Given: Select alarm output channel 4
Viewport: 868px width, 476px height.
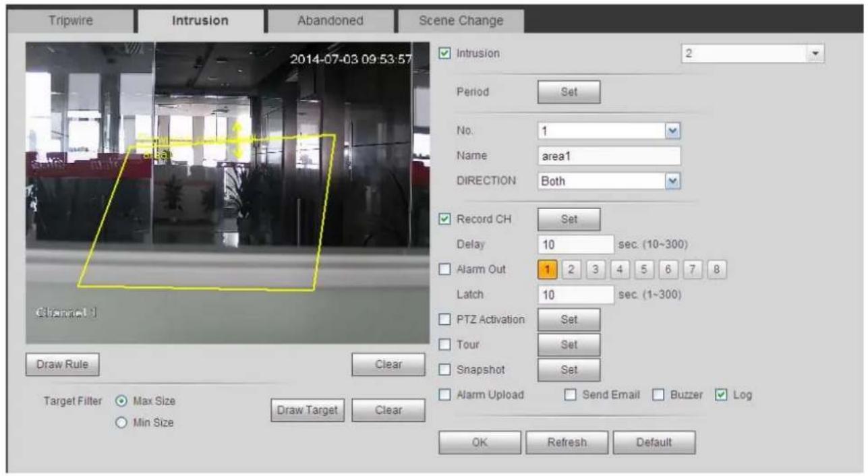Looking at the screenshot, I should [621, 270].
